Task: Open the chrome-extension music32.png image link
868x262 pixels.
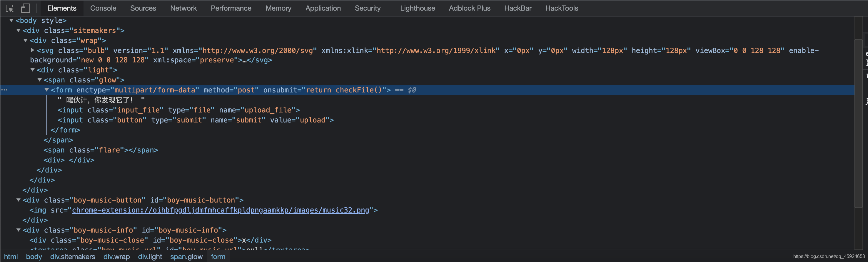Action: (221, 210)
